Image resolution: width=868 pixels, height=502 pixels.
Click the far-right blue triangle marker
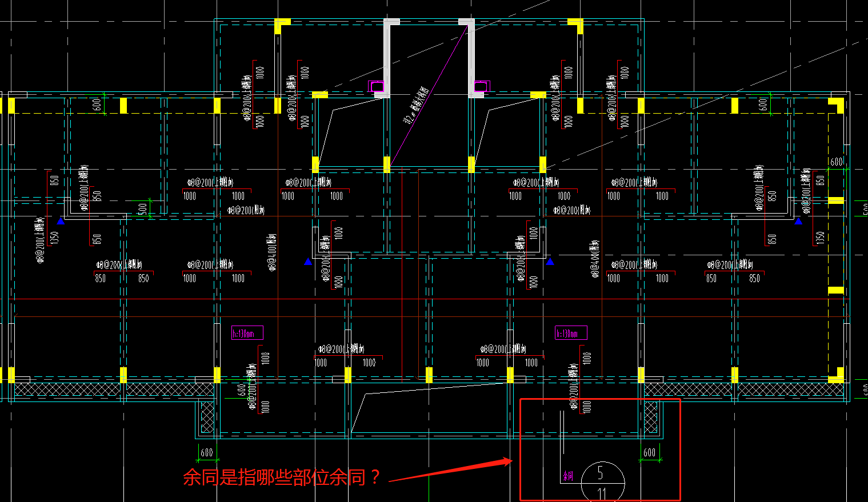tap(798, 221)
